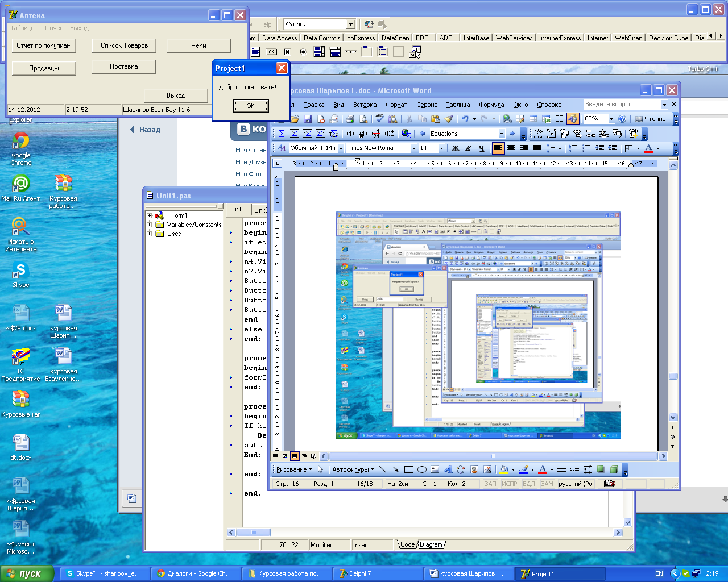Click the Line tool in Drawing toolbar
Screen dimensions: 728x582
[382, 469]
